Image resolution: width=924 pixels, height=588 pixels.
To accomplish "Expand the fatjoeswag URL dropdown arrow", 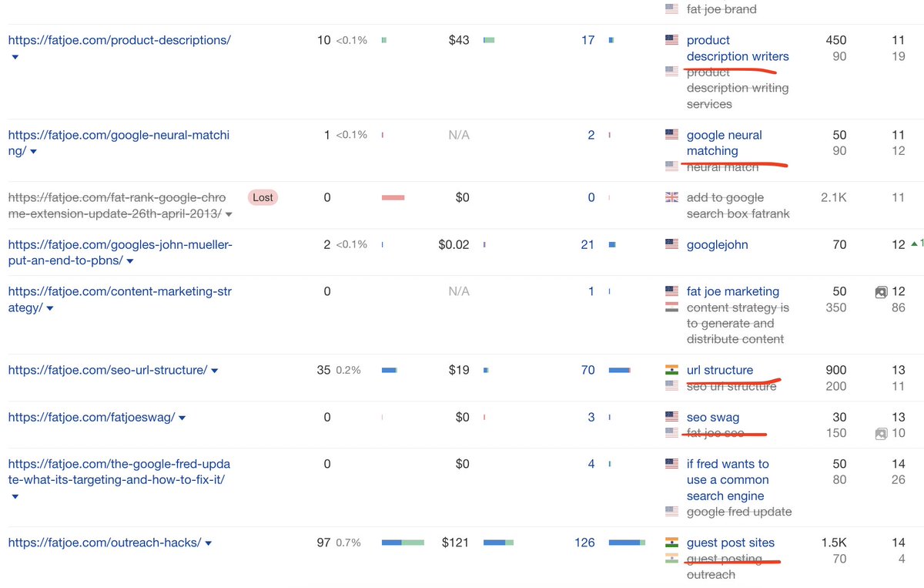I will pyautogui.click(x=182, y=417).
